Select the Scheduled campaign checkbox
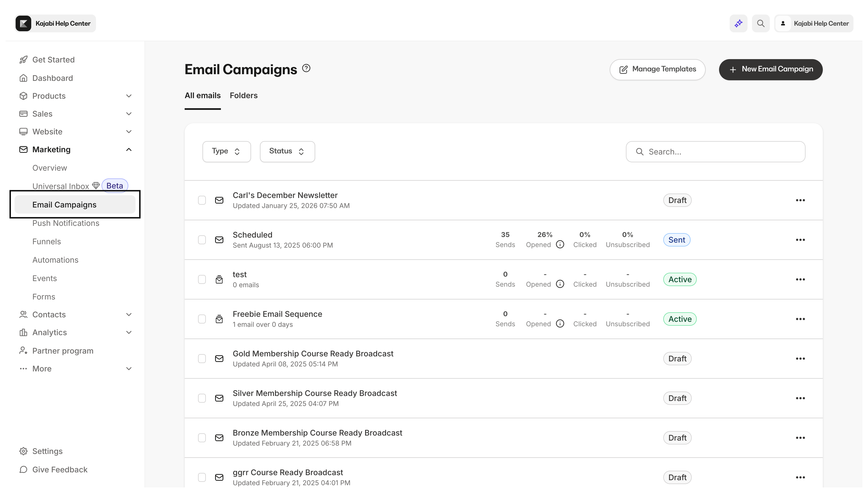Image resolution: width=868 pixels, height=493 pixels. pos(202,240)
